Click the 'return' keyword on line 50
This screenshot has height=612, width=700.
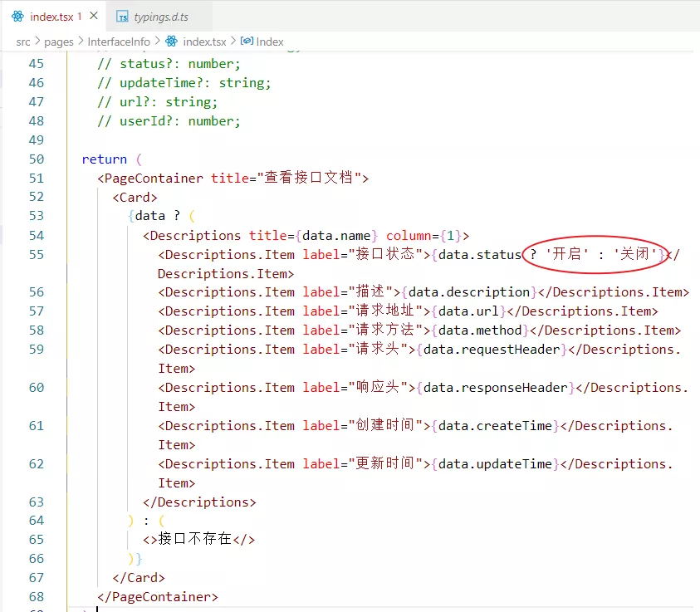click(x=105, y=159)
